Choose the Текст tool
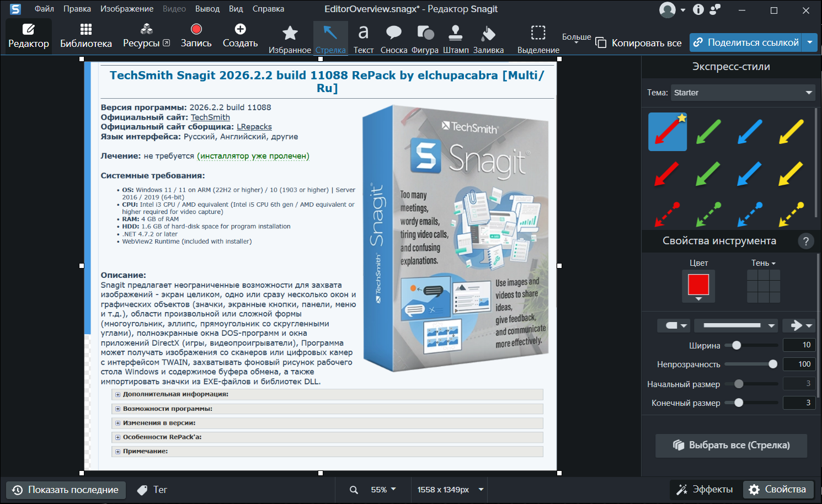The image size is (822, 504). click(363, 39)
